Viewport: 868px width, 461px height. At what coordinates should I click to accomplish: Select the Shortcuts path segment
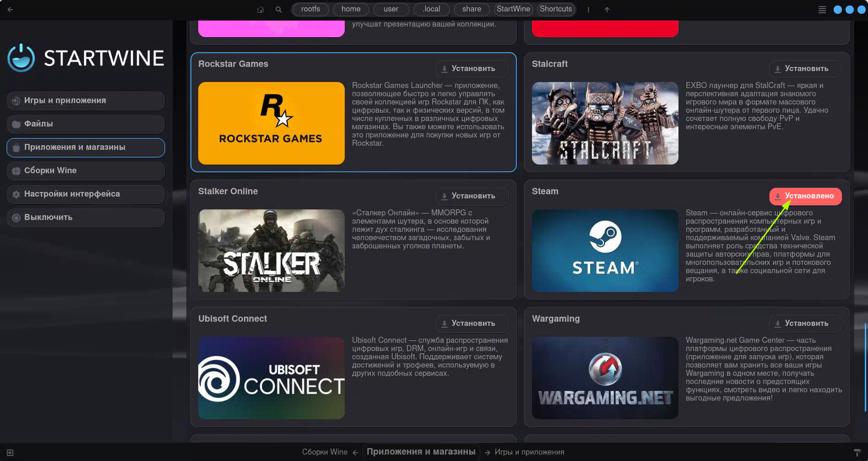click(x=556, y=9)
